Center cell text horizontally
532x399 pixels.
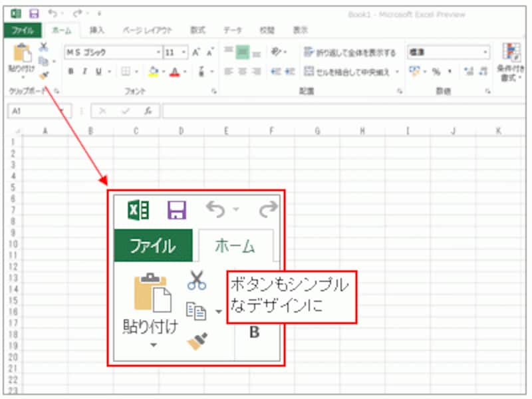(x=242, y=72)
